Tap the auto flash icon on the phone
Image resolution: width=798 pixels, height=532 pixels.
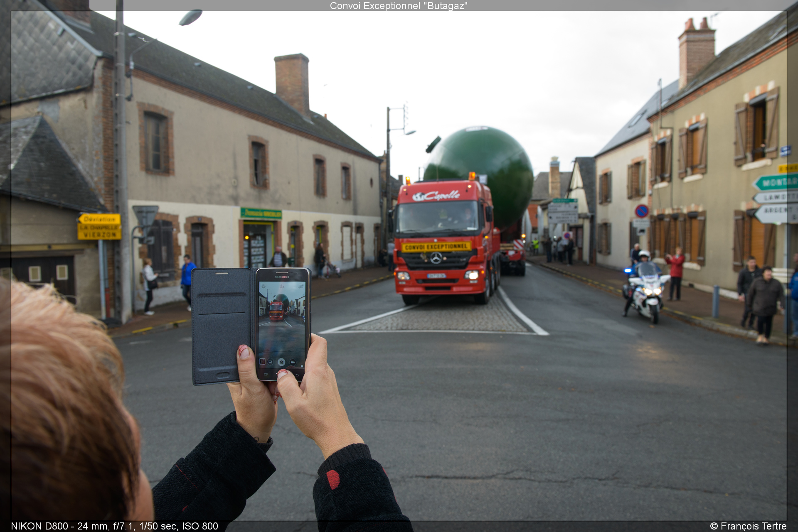[x=282, y=286]
